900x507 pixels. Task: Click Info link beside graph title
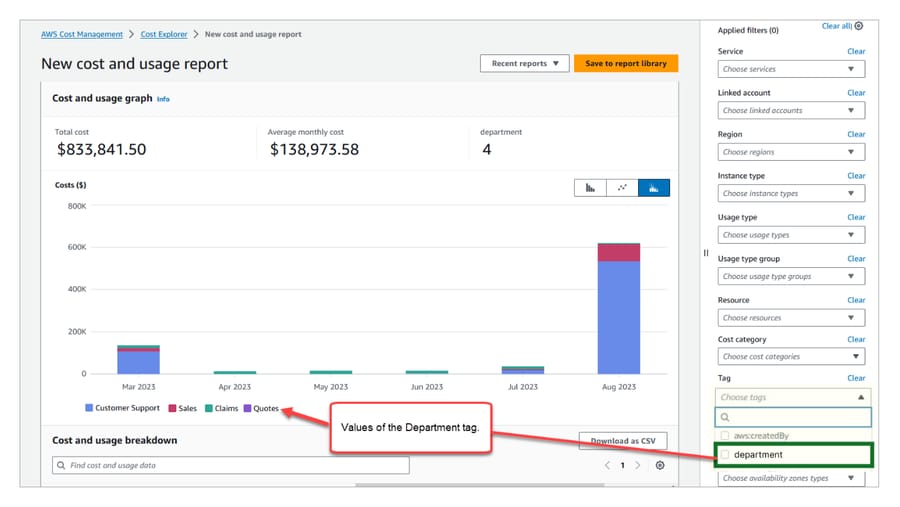(x=163, y=99)
